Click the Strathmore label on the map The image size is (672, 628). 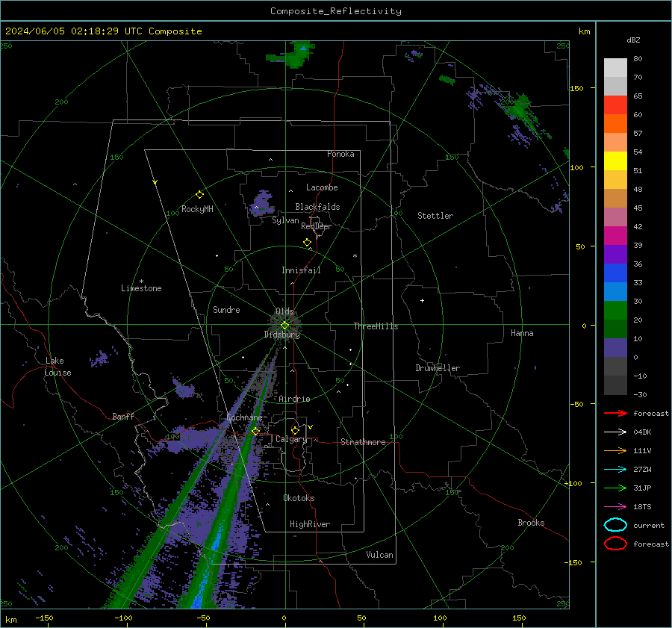pyautogui.click(x=363, y=442)
